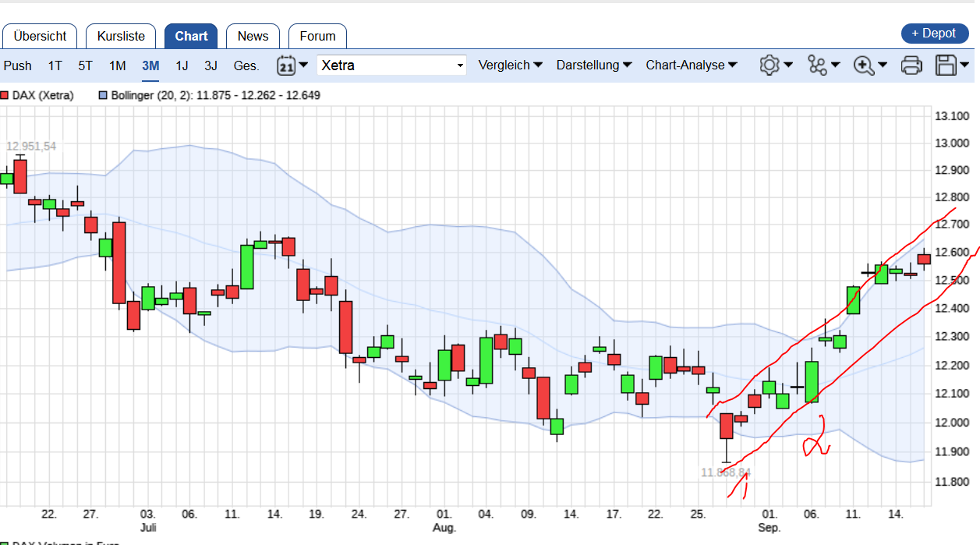This screenshot has width=980, height=545.
Task: Select the Ges. full history timeframe
Action: pyautogui.click(x=246, y=65)
